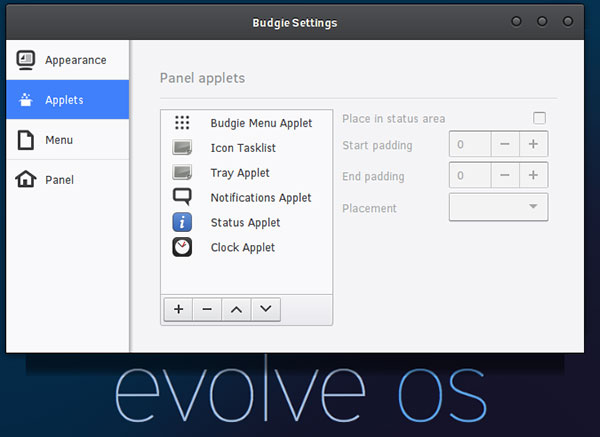The height and width of the screenshot is (437, 600).
Task: Decrease Start padding with minus button
Action: tap(505, 144)
